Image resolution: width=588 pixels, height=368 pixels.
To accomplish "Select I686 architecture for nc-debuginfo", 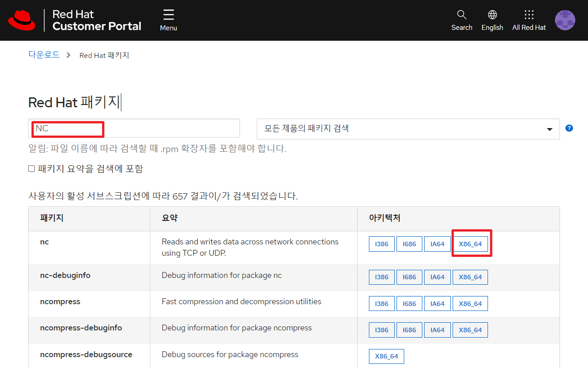I will point(409,277).
